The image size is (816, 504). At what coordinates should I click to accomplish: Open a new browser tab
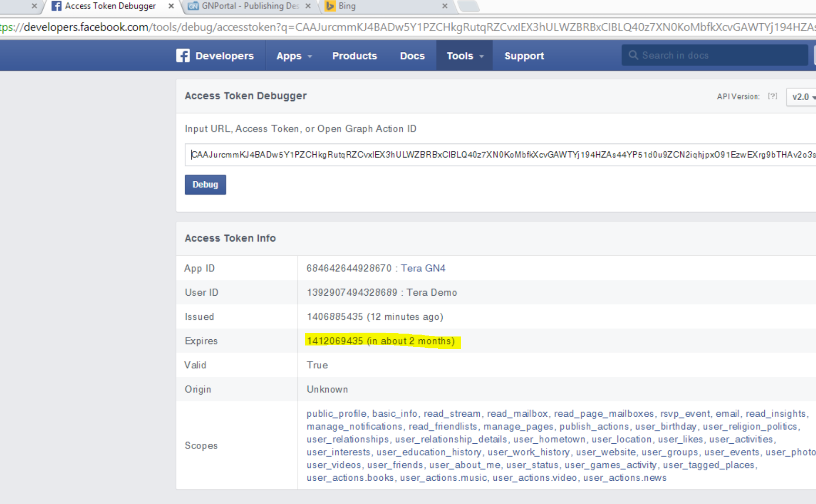tap(468, 6)
